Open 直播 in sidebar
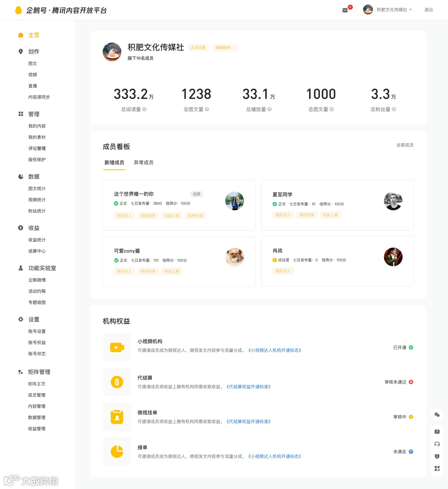The image size is (448, 489). [x=32, y=86]
